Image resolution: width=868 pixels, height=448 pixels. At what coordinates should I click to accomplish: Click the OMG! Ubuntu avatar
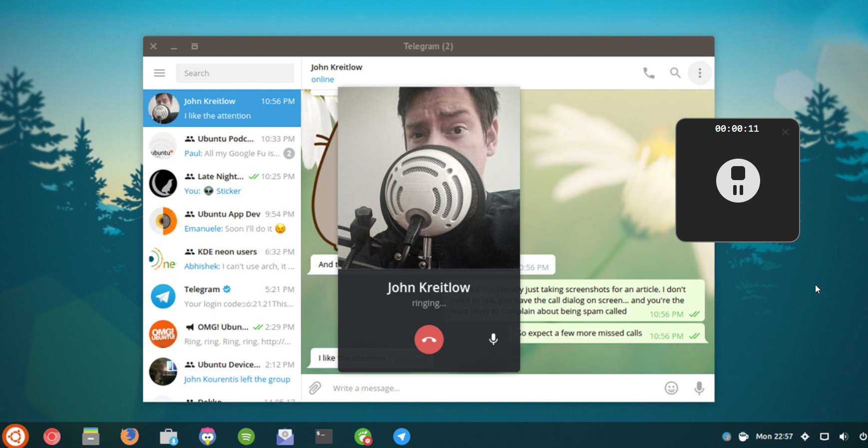pos(163,334)
